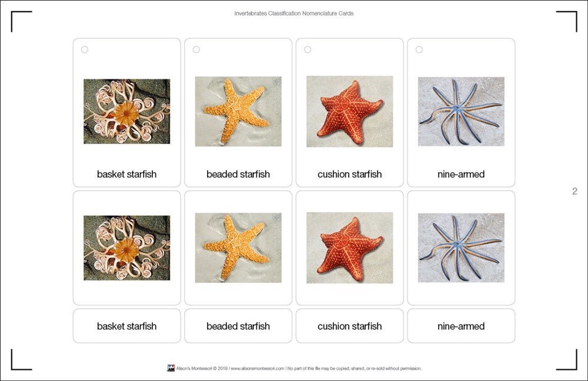
Task: Click the page number 2 at the right margin
Action: coord(574,191)
